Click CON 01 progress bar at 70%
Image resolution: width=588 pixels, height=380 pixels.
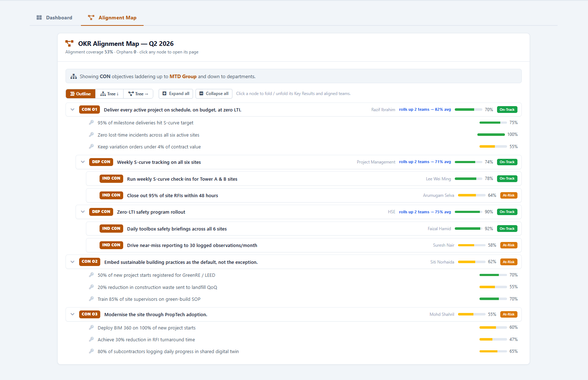[x=468, y=110]
